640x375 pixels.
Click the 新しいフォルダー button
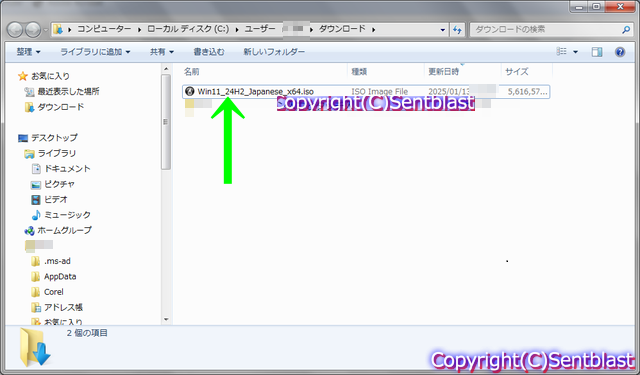(274, 52)
